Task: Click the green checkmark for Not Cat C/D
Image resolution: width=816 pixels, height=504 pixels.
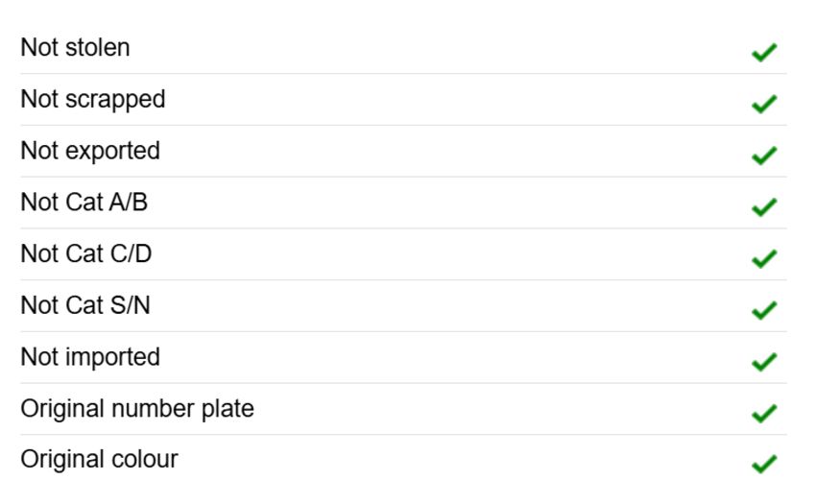Action: coord(764,258)
